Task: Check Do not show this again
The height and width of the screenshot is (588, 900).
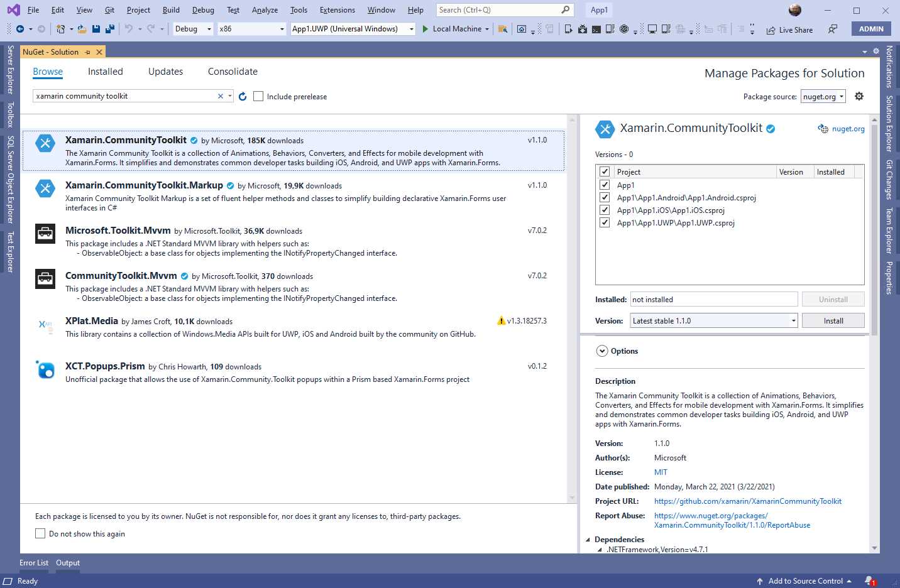Action: 40,533
